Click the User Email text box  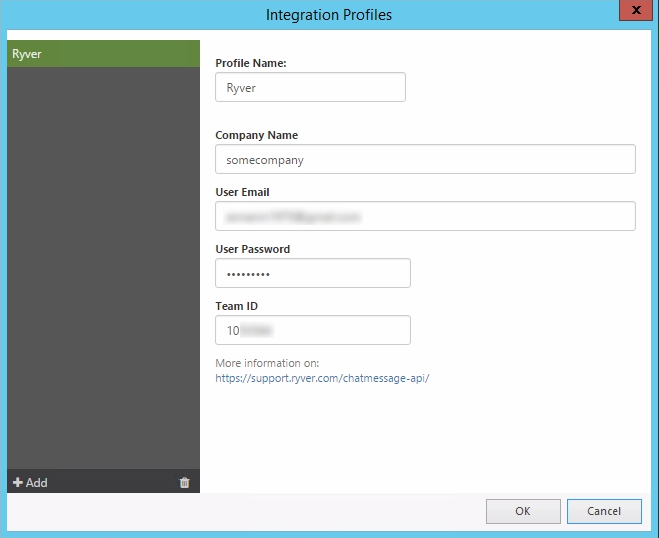[x=425, y=216]
